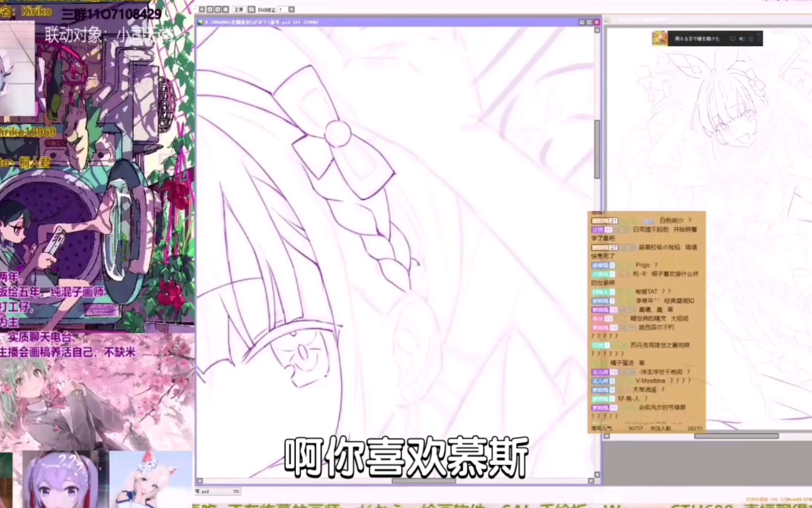Click the music player album art thumbnail
Image resolution: width=812 pixels, height=508 pixels.
click(660, 39)
